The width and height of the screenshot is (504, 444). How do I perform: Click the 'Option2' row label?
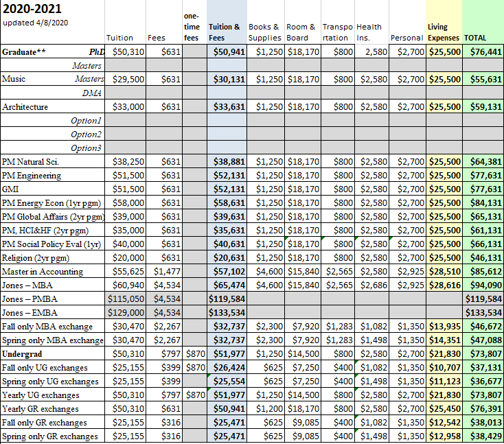pyautogui.click(x=86, y=135)
